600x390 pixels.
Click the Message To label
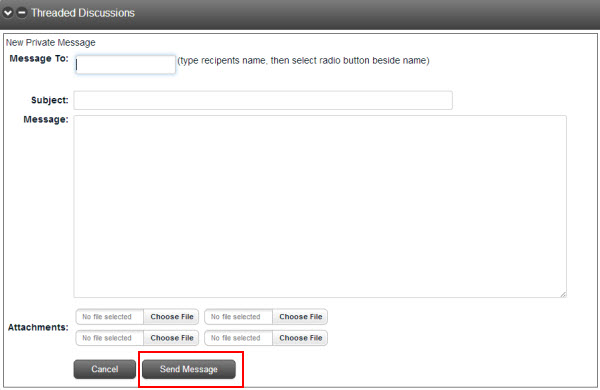39,59
